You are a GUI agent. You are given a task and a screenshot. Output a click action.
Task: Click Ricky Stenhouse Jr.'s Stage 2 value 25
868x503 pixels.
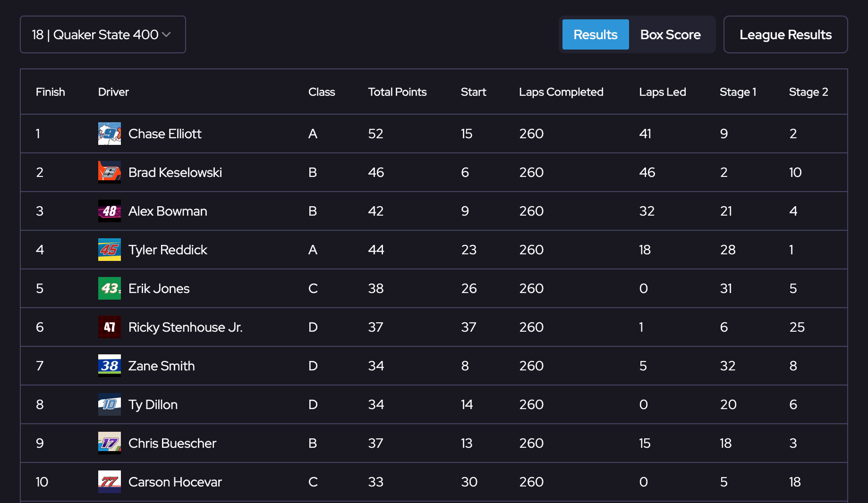[797, 327]
